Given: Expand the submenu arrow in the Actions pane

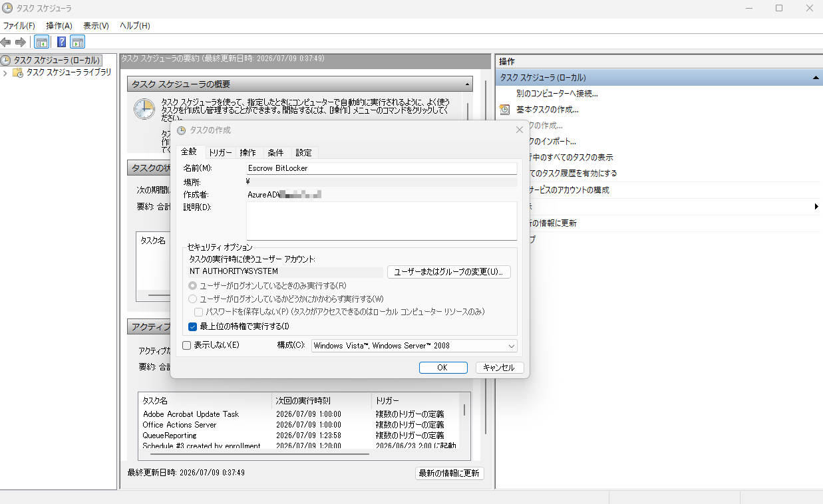Looking at the screenshot, I should click(816, 207).
